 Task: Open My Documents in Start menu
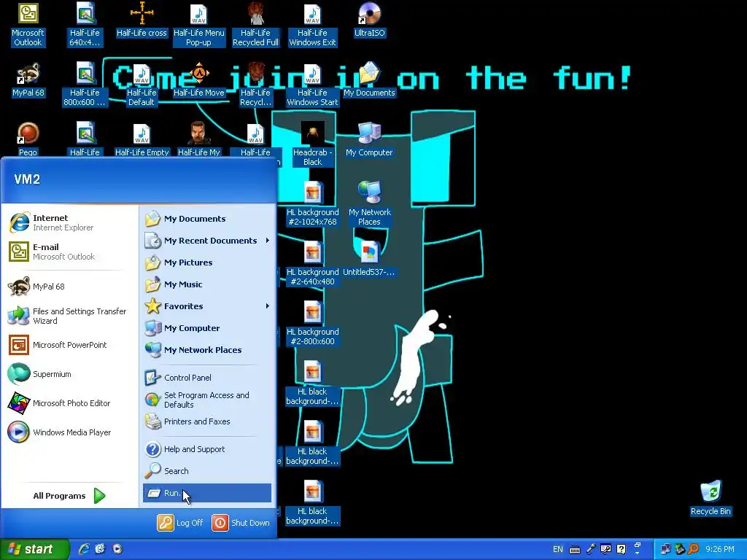(x=207, y=219)
